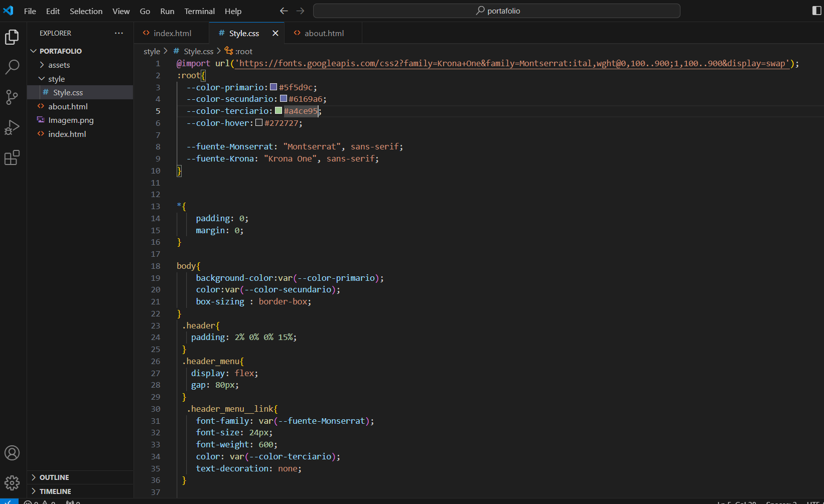824x504 pixels.
Task: Open about.html from the Explorer tree
Action: (x=80, y=106)
